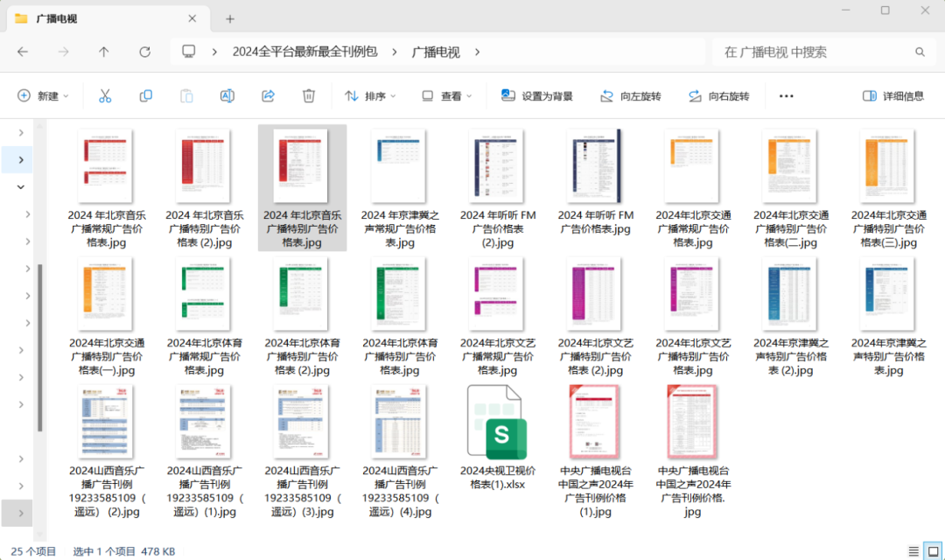Toggle the 详细信息 details pane
The image size is (945, 560).
(893, 96)
